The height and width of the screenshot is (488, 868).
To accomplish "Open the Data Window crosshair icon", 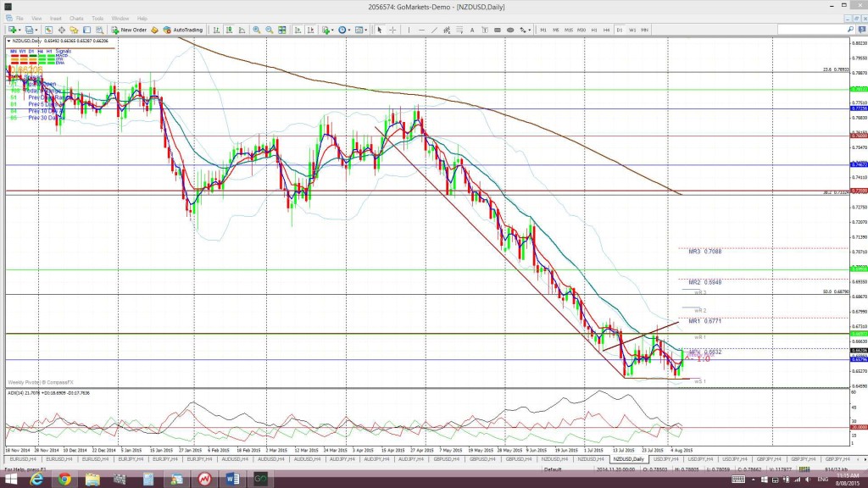I will click(x=61, y=30).
